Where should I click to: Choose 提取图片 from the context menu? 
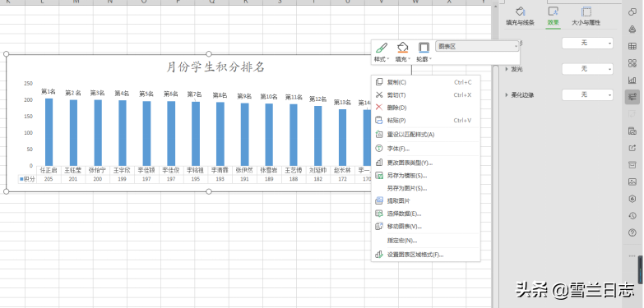point(425,201)
